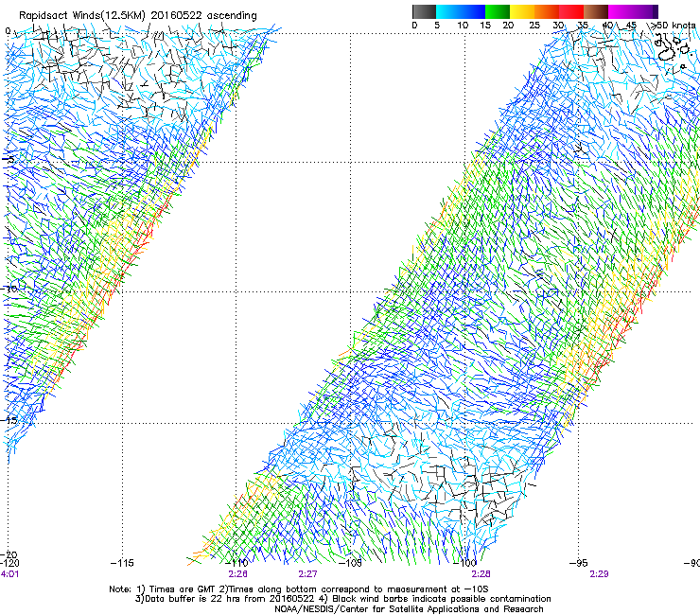700x615 pixels.
Task: Click the '-20' latitude axis label
Action: [9, 555]
